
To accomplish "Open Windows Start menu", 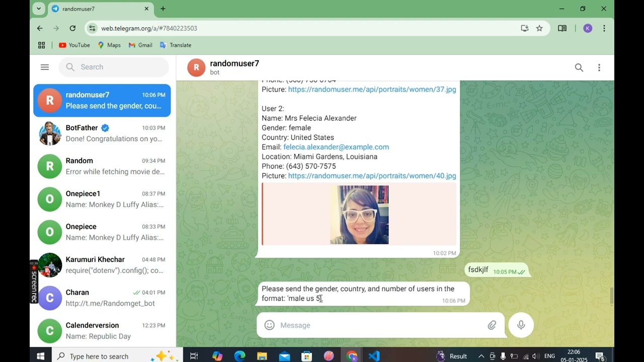I will (x=41, y=356).
